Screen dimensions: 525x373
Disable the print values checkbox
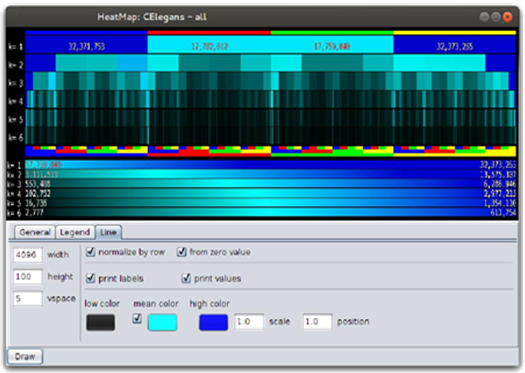pyautogui.click(x=186, y=278)
